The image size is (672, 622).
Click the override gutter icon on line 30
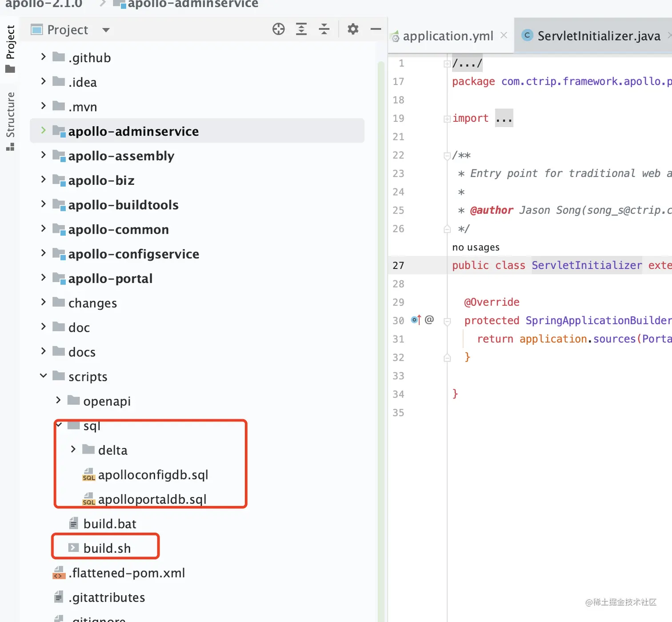point(416,319)
